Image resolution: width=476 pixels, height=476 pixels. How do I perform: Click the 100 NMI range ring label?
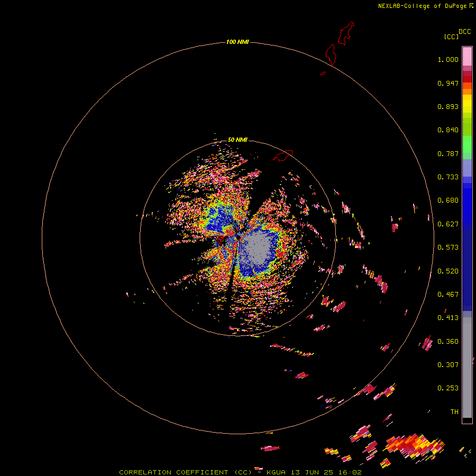[237, 42]
